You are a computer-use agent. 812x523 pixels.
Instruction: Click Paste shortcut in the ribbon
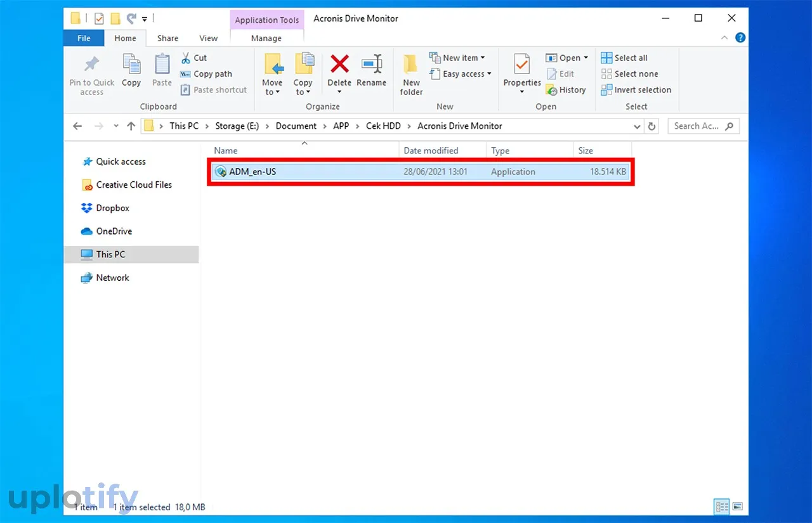(214, 90)
